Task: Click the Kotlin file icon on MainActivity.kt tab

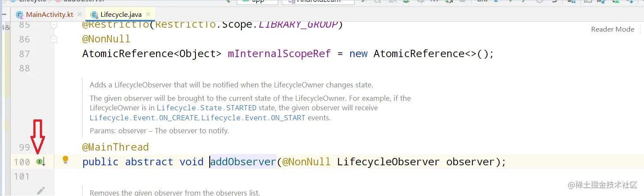Action: pos(20,15)
